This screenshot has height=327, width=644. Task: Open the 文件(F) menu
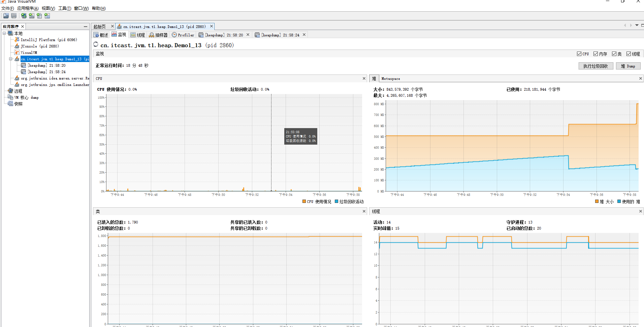coord(8,8)
